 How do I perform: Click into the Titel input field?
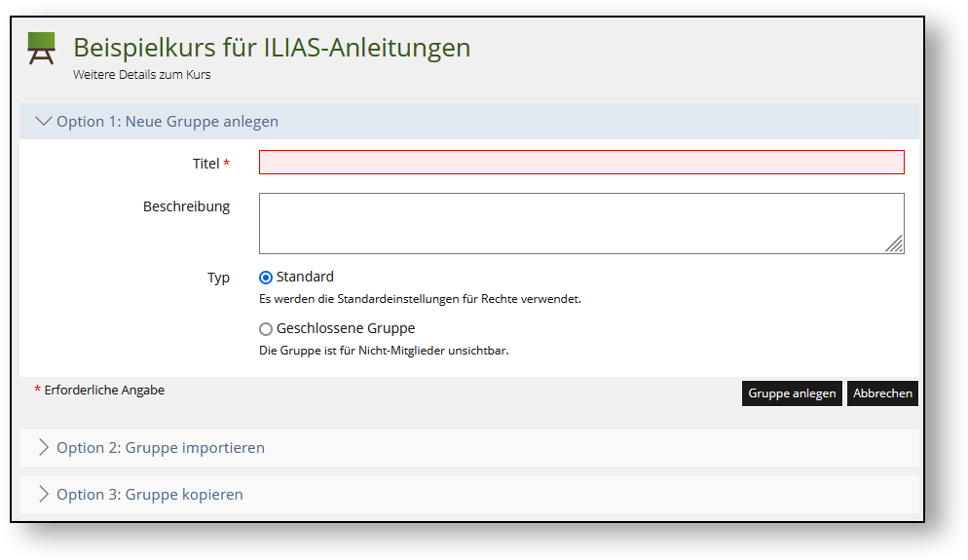[581, 163]
